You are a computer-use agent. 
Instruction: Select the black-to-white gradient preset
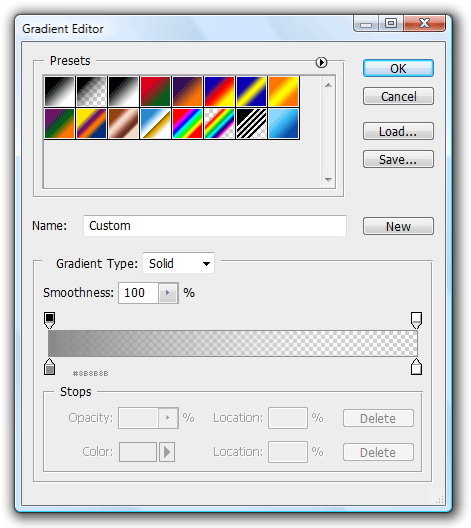click(x=124, y=92)
